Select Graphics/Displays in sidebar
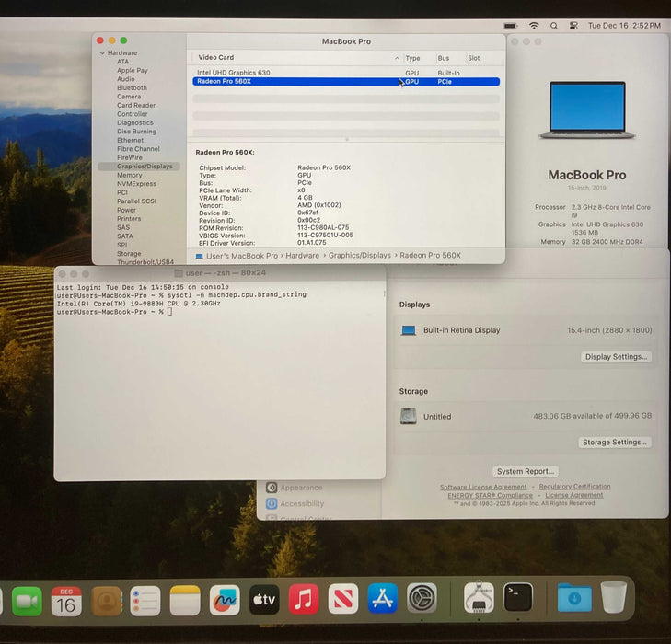This screenshot has width=671, height=644. click(139, 167)
